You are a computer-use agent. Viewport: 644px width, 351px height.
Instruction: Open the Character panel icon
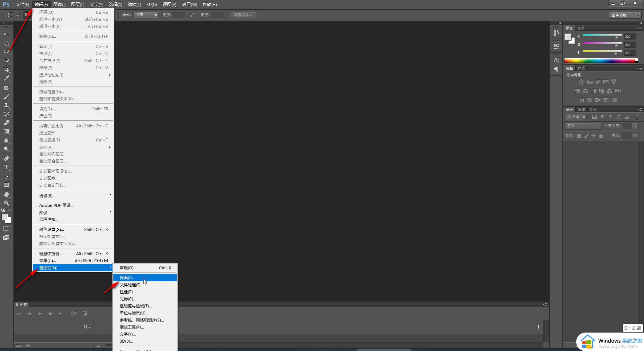point(556,60)
